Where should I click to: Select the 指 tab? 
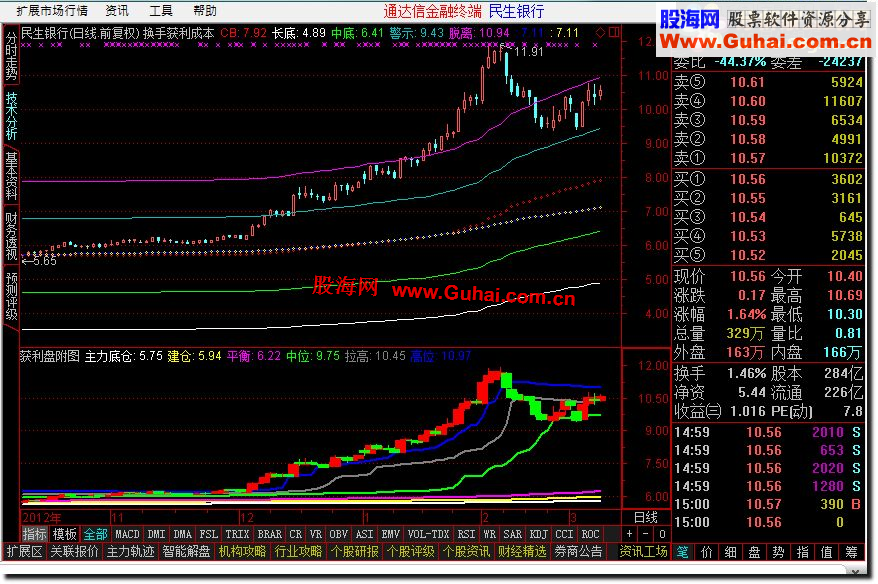tap(803, 552)
